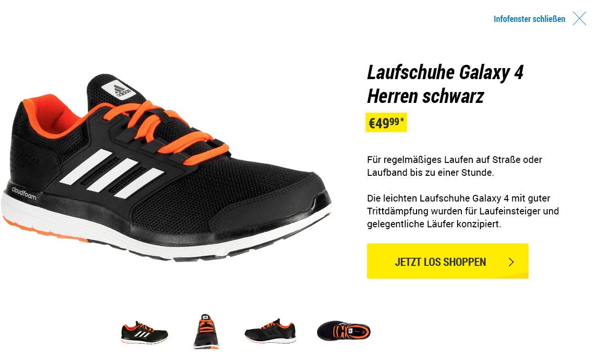Click the three white stripes on the shoe
Image resolution: width=601 pixels, height=364 pixels.
pyautogui.click(x=111, y=174)
